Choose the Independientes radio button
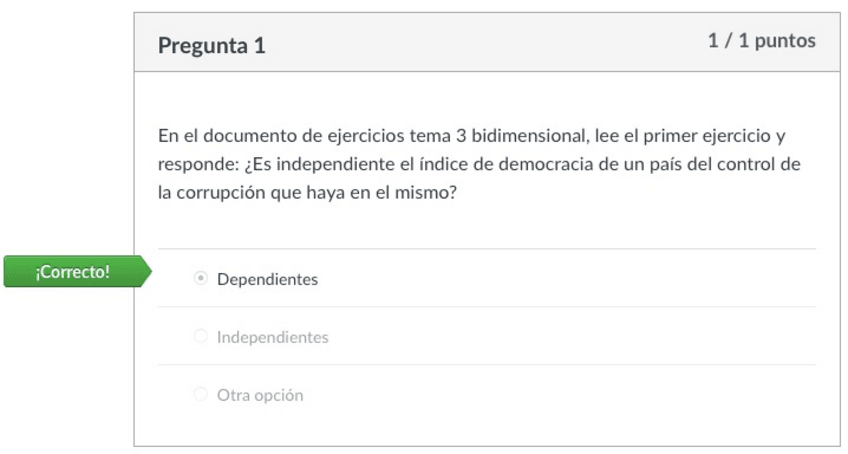Screen dimensions: 848x454 (201, 337)
